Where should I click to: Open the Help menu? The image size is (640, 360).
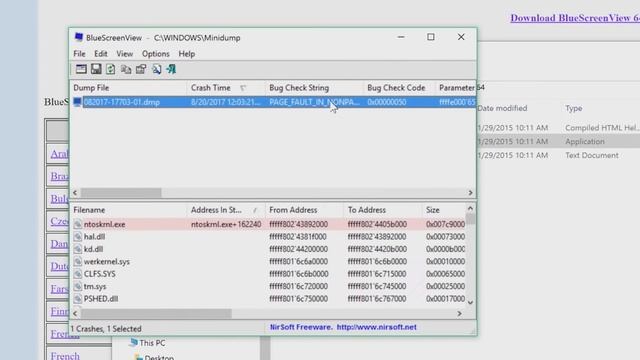click(187, 54)
